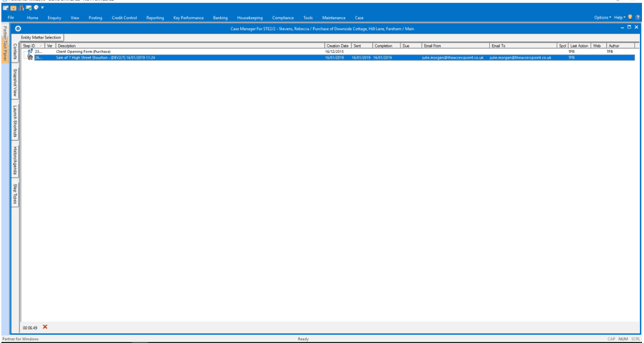Screen dimensions: 644x343
Task: Click the orange lightbulb icon
Action: [x=630, y=17]
